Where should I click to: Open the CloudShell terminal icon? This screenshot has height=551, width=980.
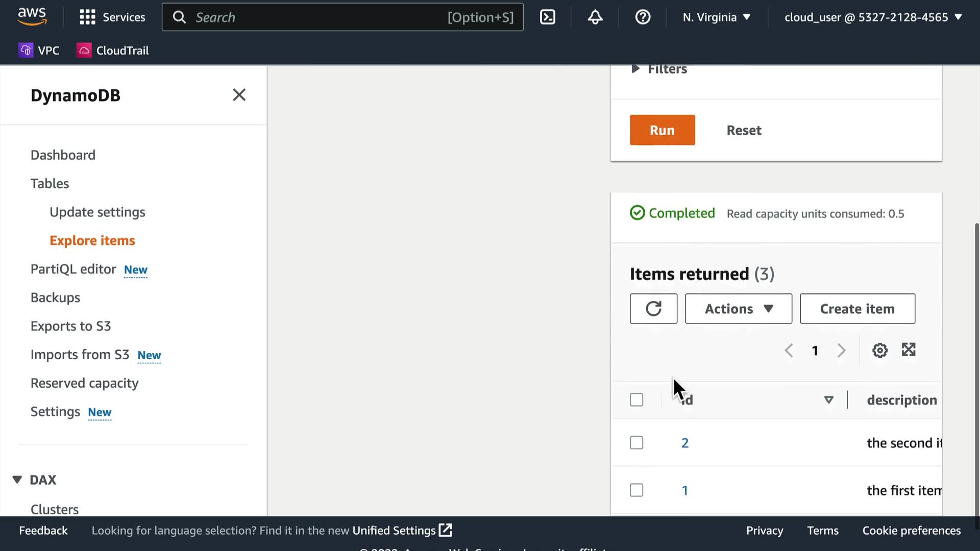pyautogui.click(x=548, y=17)
